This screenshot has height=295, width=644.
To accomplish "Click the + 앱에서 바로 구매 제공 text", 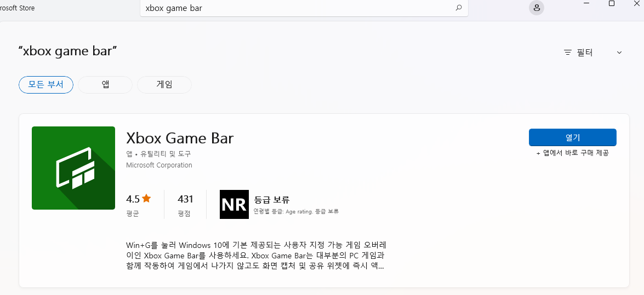I will tap(573, 153).
